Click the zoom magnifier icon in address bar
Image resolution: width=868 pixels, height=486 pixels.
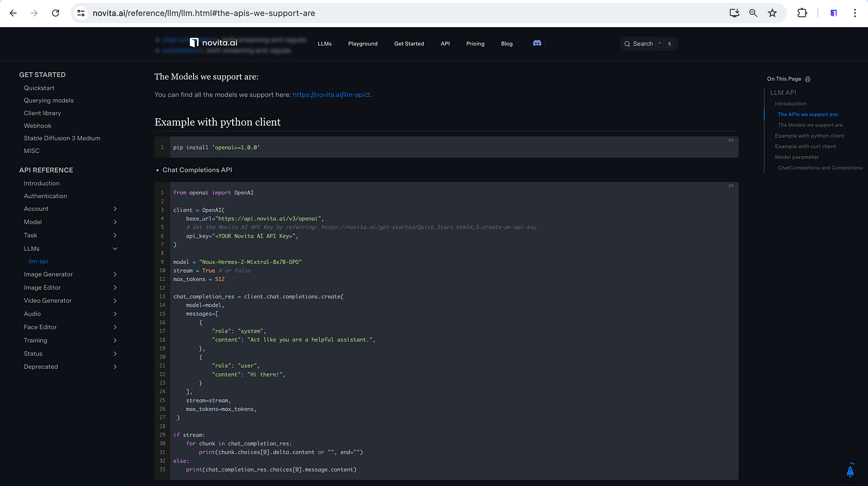tap(754, 13)
